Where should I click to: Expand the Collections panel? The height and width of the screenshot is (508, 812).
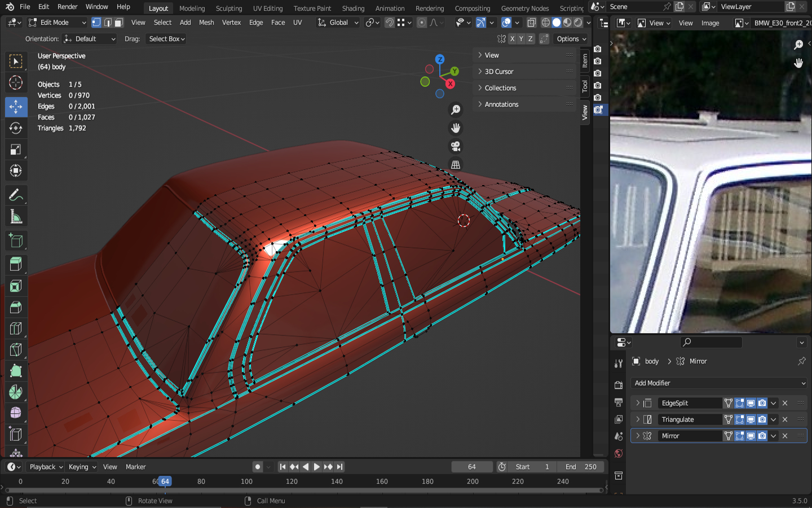click(x=500, y=88)
